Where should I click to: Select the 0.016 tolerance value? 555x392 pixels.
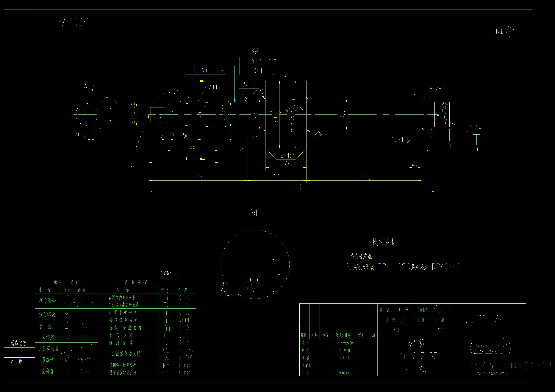pyautogui.click(x=184, y=343)
